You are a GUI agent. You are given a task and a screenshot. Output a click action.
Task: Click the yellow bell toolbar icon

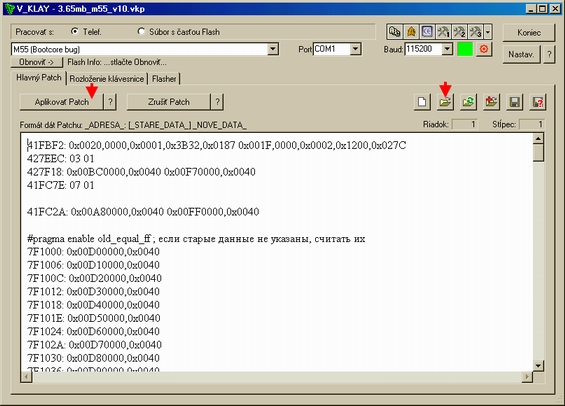coord(411,32)
